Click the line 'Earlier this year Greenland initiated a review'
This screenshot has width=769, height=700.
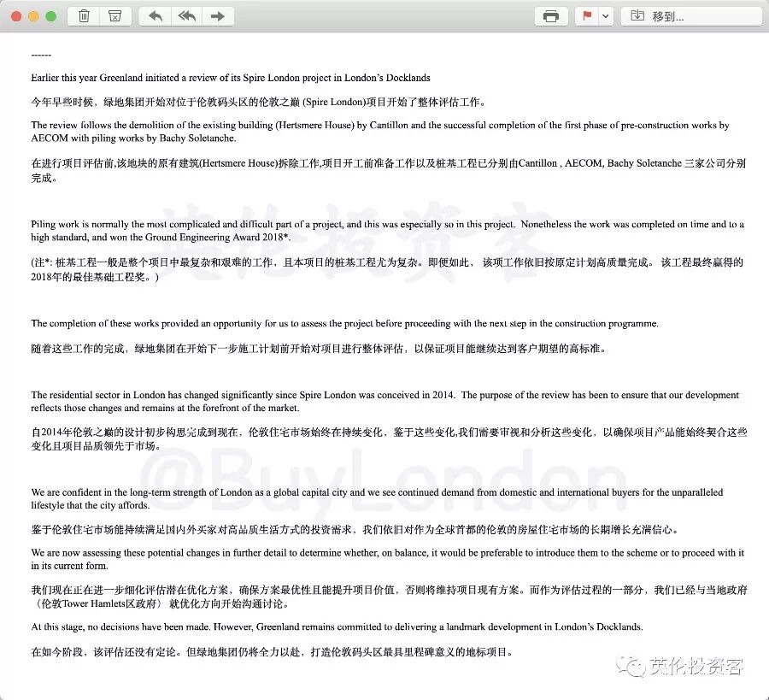231,78
